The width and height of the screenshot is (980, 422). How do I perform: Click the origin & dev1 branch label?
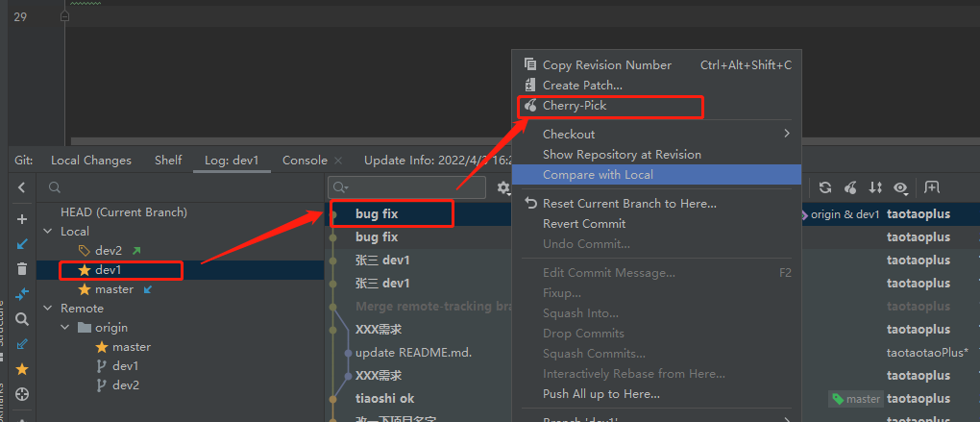click(x=840, y=214)
